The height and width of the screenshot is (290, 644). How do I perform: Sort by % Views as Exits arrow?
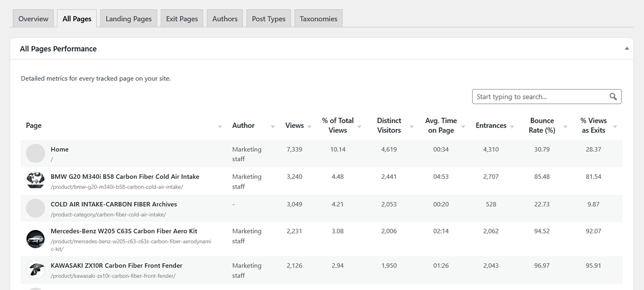pyautogui.click(x=615, y=127)
